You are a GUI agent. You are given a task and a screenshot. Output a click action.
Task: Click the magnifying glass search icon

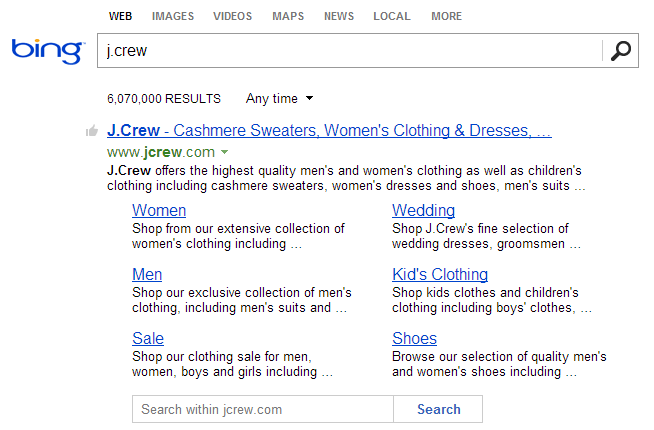(x=621, y=51)
